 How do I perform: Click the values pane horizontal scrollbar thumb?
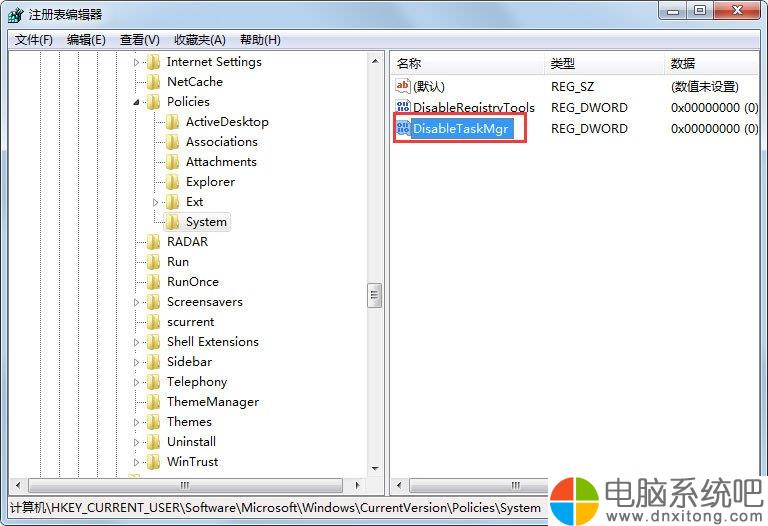point(479,485)
